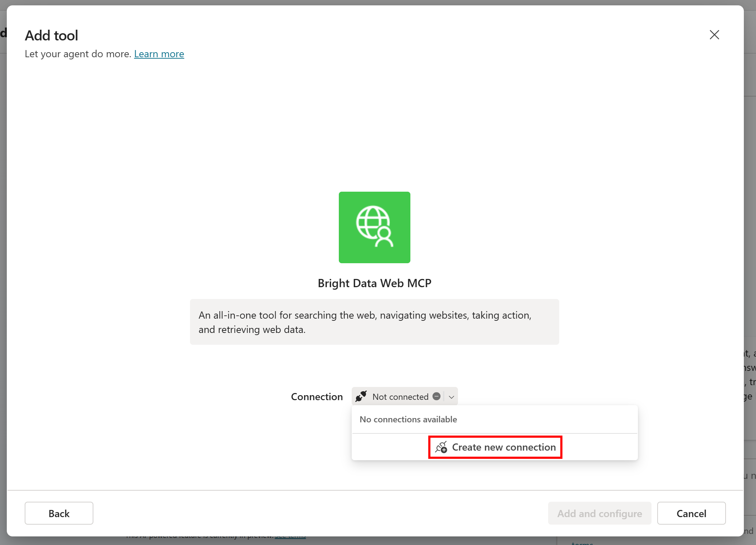Click Cancel to dismiss the dialog
Image resolution: width=756 pixels, height=545 pixels.
(691, 513)
